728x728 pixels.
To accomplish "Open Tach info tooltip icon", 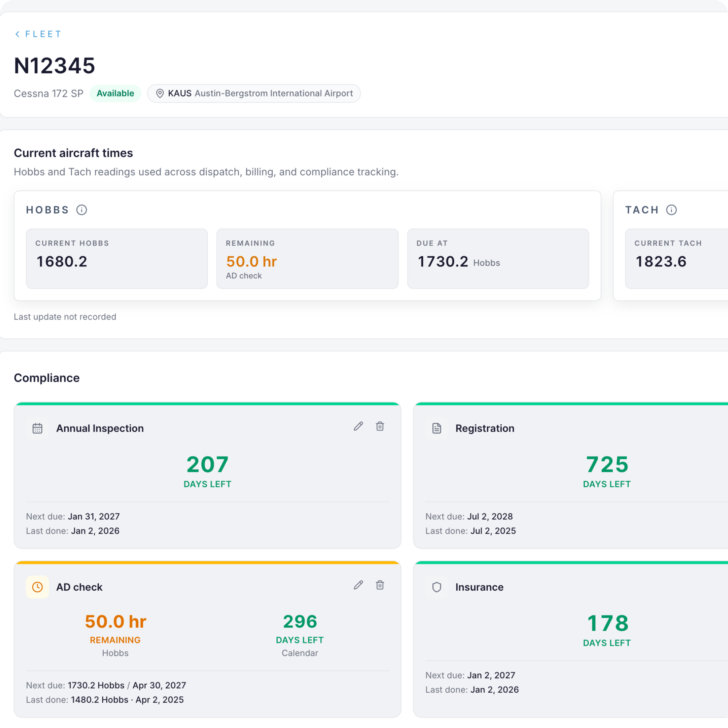I will pos(671,210).
